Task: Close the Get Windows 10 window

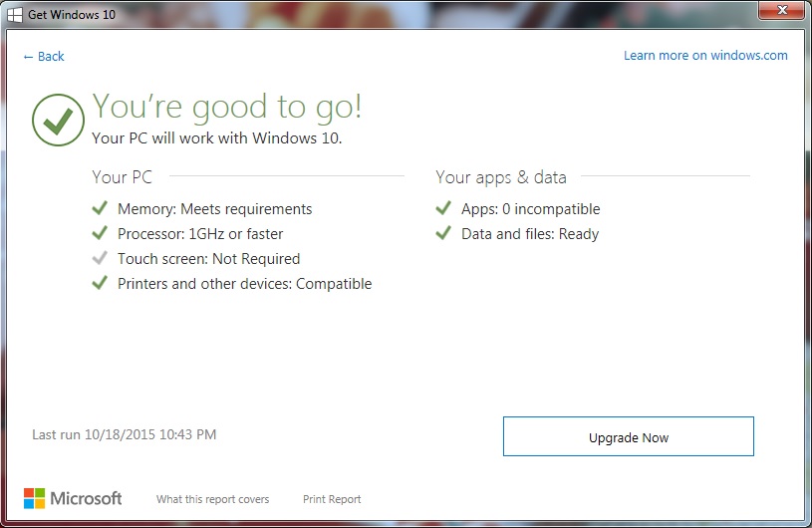Action: pos(782,10)
